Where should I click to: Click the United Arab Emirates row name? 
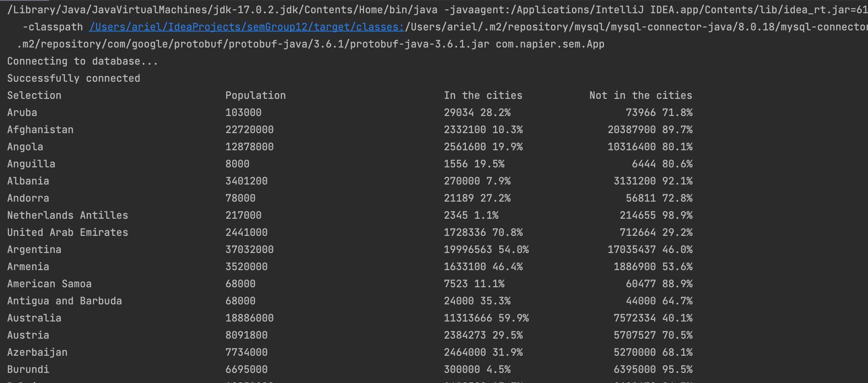tap(68, 232)
